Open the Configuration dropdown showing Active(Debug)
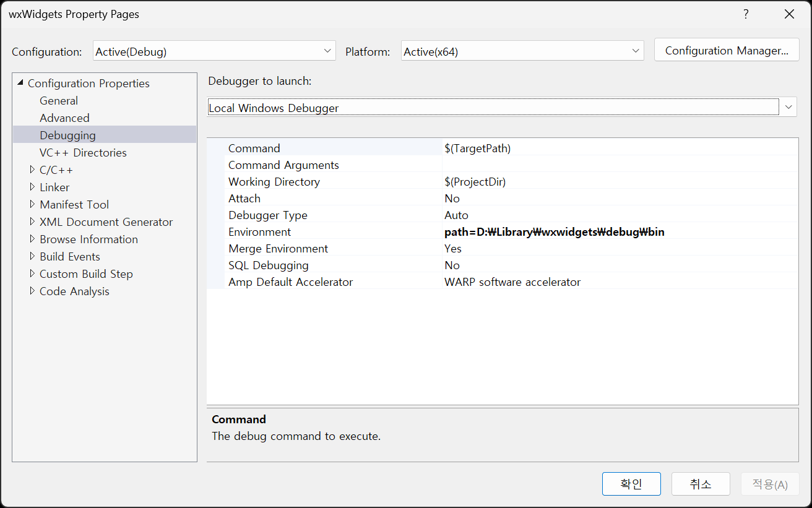Viewport: 812px width, 508px height. [x=214, y=51]
